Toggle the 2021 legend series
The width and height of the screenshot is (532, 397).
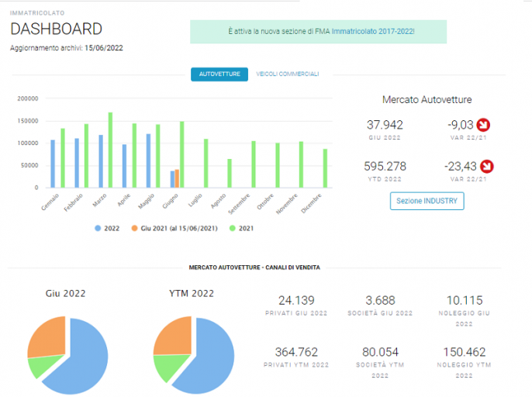click(x=242, y=229)
